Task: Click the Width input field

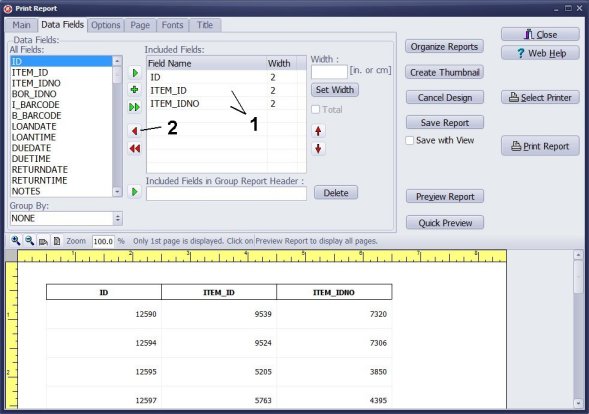Action: [329, 72]
